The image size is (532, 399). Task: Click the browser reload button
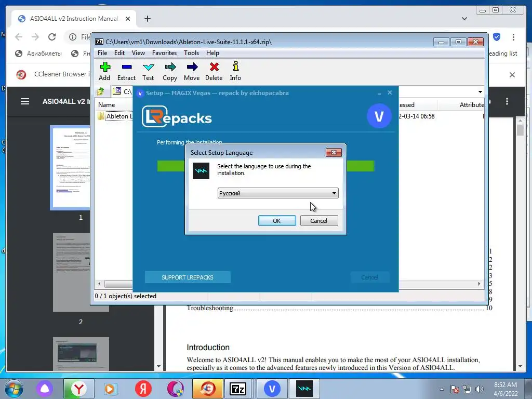[52, 37]
